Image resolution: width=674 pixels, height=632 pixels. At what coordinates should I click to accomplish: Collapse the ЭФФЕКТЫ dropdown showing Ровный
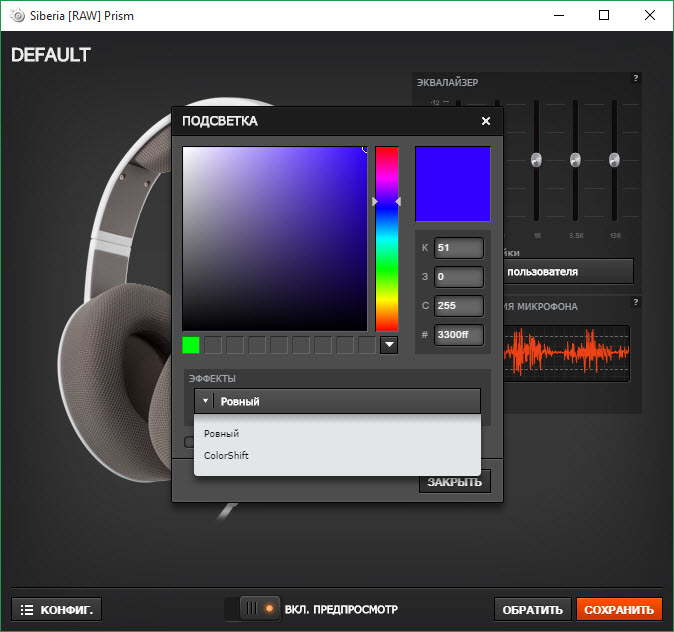tap(337, 402)
